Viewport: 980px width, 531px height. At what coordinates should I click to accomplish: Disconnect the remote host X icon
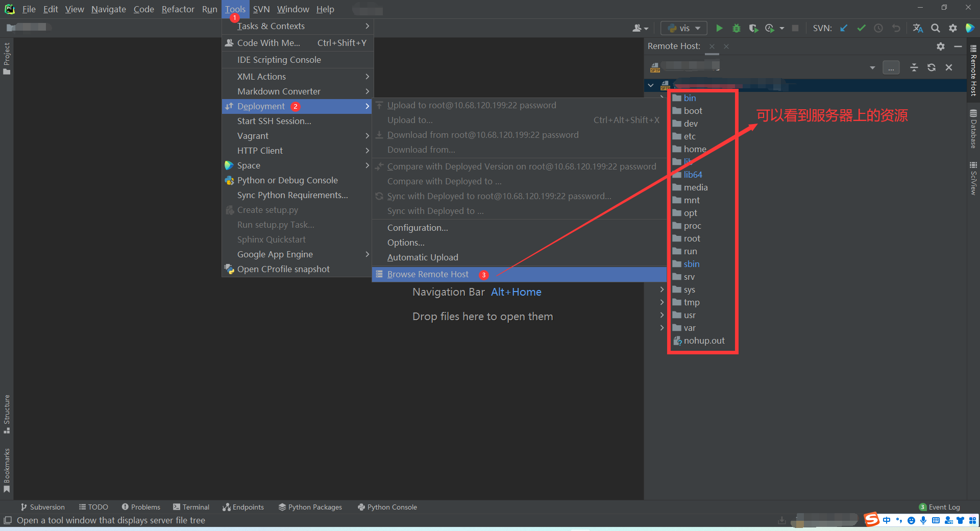[949, 67]
